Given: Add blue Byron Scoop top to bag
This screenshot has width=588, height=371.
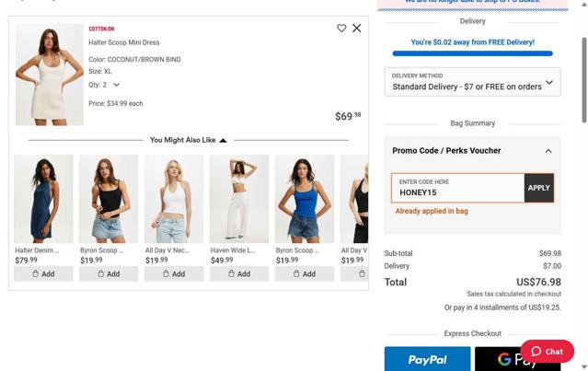Looking at the screenshot, I should 305,273.
